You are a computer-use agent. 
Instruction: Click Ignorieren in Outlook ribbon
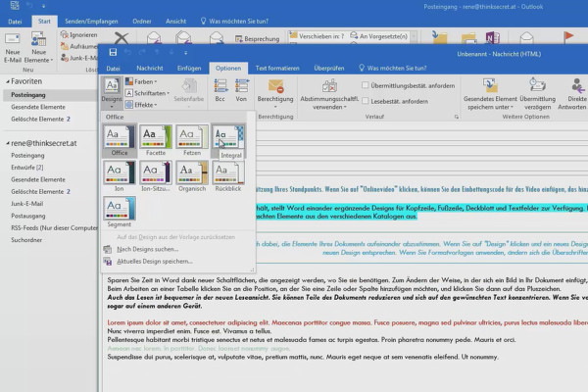[79, 35]
